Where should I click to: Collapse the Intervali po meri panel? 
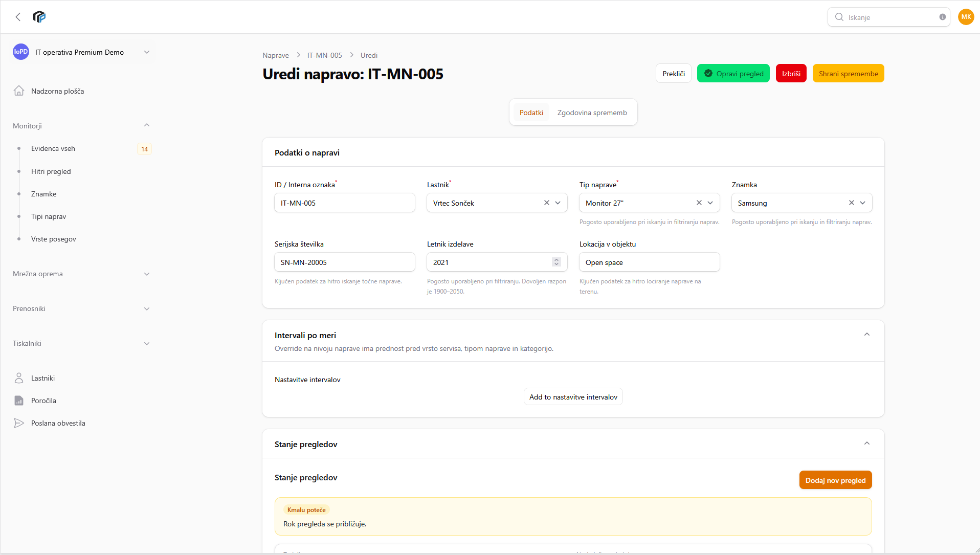(866, 335)
